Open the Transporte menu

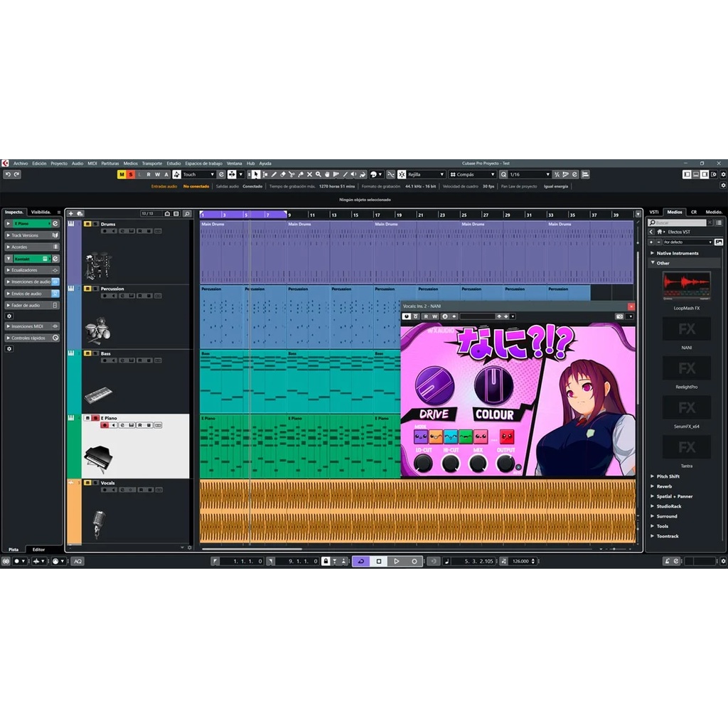click(x=151, y=164)
